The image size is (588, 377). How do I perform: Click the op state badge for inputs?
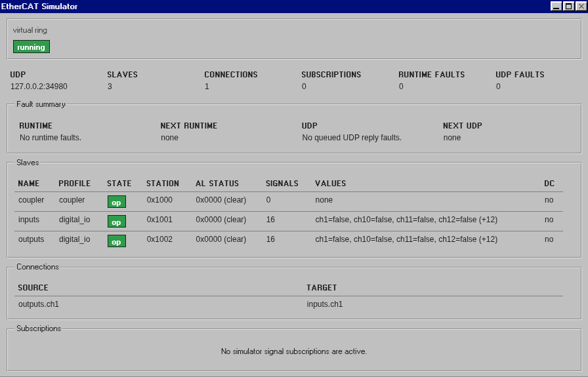tap(116, 222)
